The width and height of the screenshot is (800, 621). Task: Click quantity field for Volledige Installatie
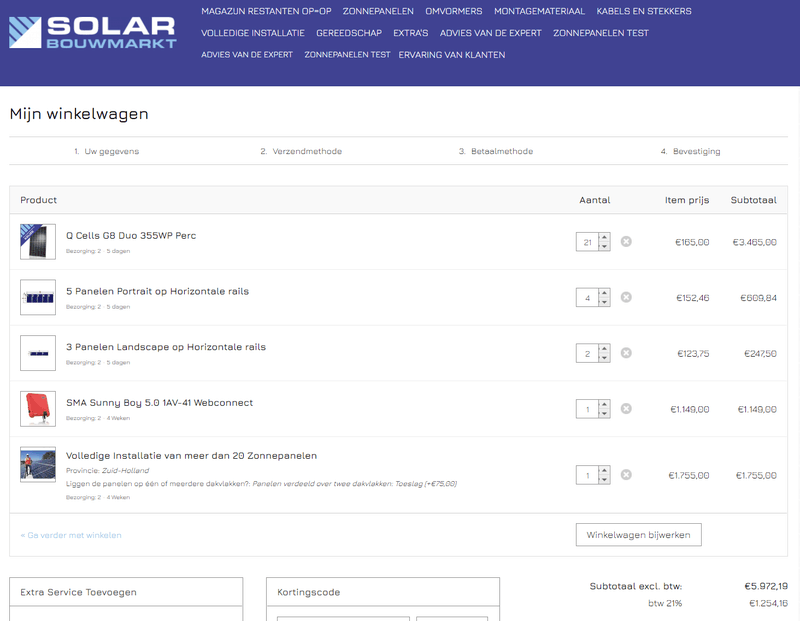[x=587, y=475]
